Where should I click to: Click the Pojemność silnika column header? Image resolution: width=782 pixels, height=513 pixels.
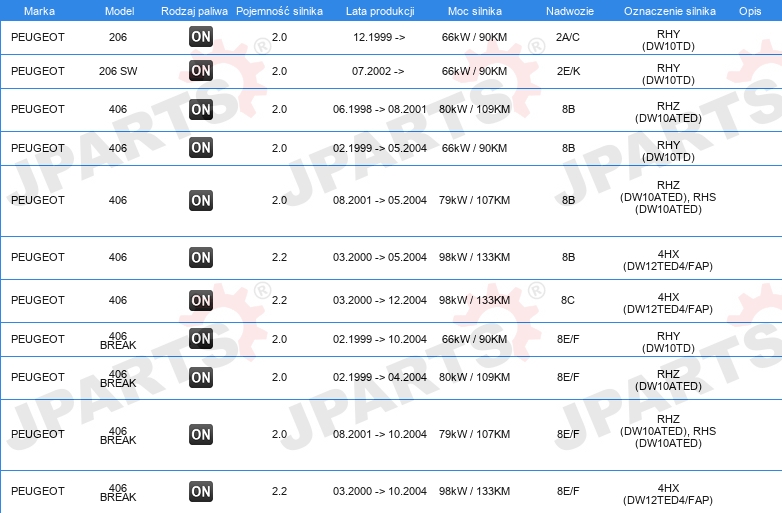click(x=279, y=11)
